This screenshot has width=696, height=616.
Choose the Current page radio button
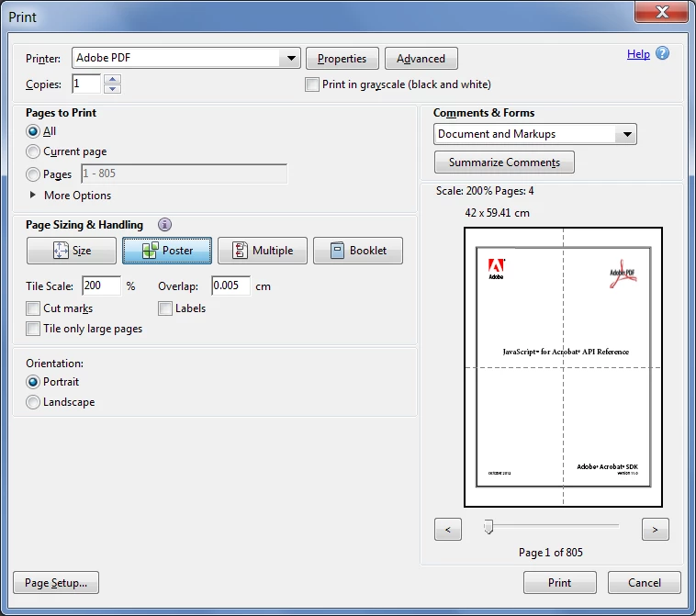click(33, 151)
